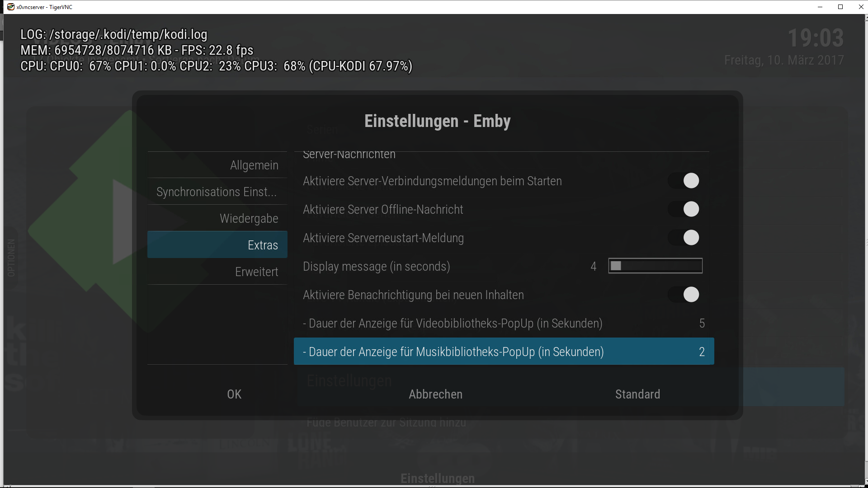This screenshot has height=488, width=868.
Task: Select the Extras category
Action: click(217, 245)
